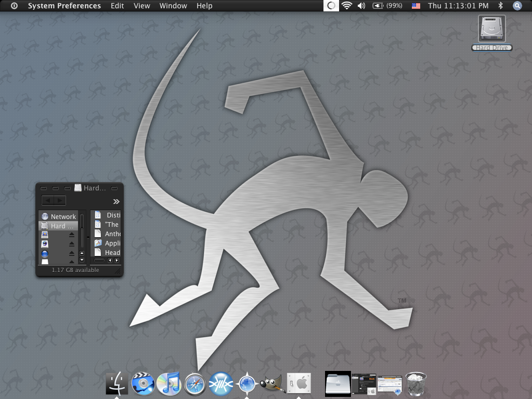
Task: Open the Trash in the Dock
Action: [416, 384]
